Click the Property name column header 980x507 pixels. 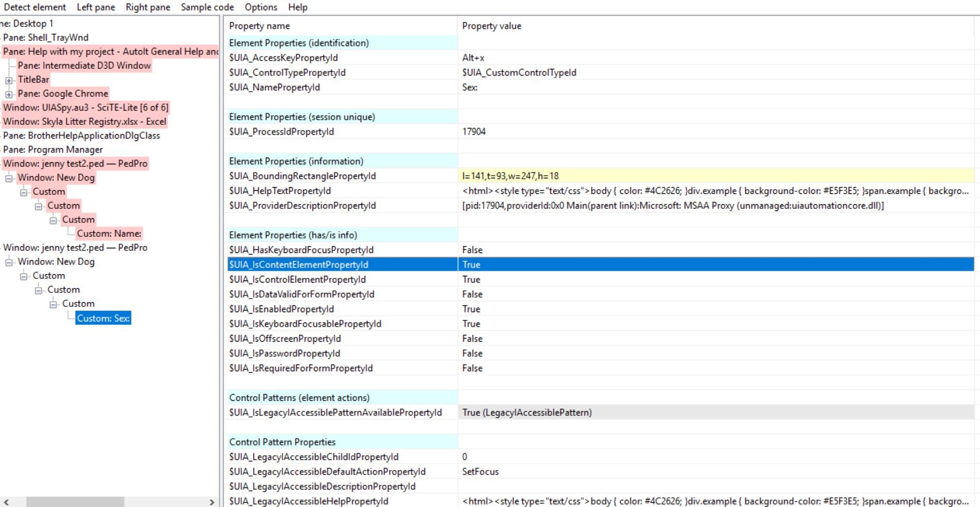coord(260,26)
